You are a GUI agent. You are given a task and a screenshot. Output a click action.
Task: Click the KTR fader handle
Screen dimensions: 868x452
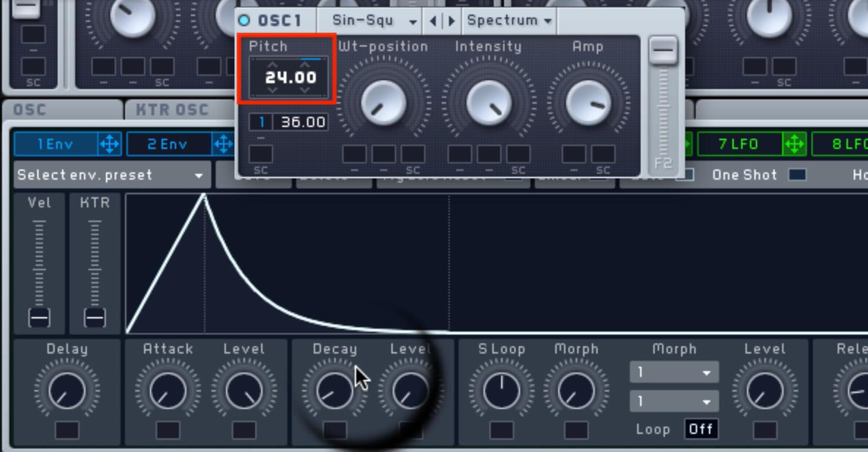click(x=94, y=318)
